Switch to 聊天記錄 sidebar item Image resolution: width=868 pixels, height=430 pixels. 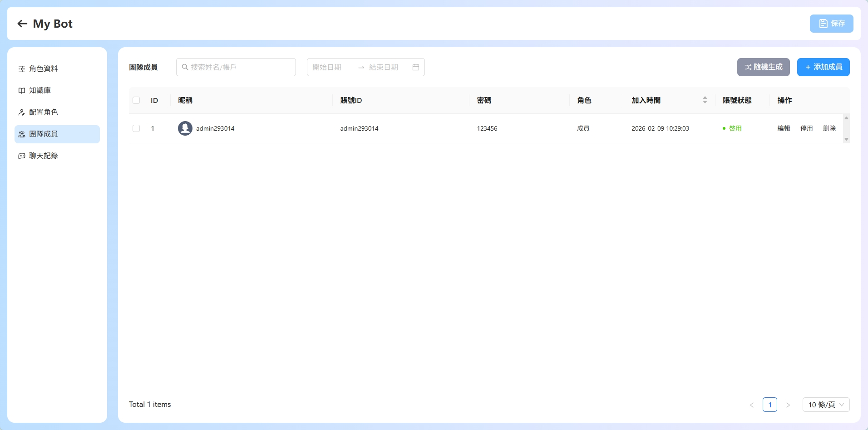coord(44,156)
